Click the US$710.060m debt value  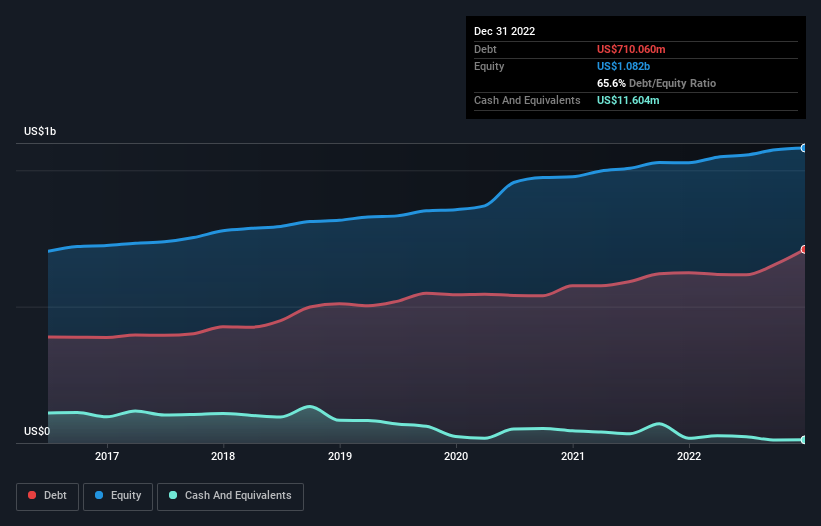pyautogui.click(x=631, y=49)
